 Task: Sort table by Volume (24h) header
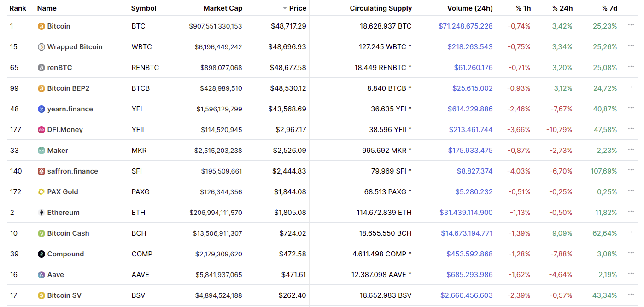point(469,8)
